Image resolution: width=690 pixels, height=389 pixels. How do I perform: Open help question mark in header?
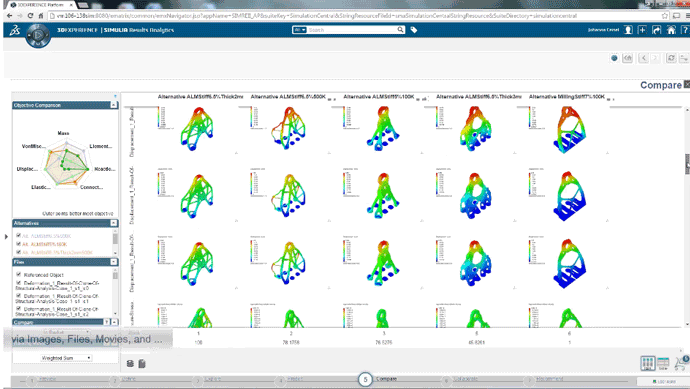tap(685, 30)
